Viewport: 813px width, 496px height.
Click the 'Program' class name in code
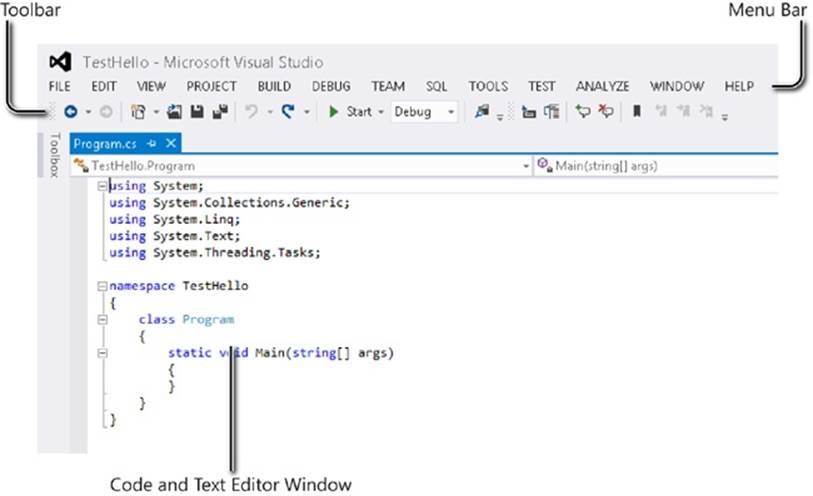[208, 319]
